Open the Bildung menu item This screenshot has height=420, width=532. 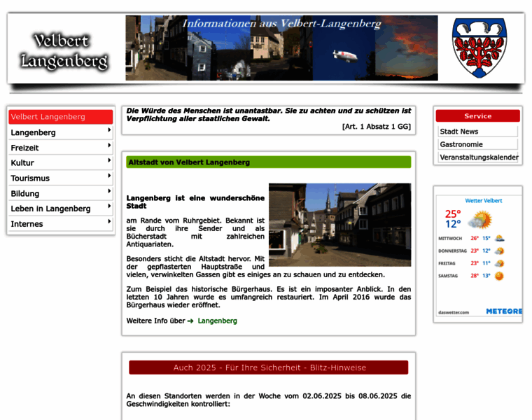[x=61, y=193]
